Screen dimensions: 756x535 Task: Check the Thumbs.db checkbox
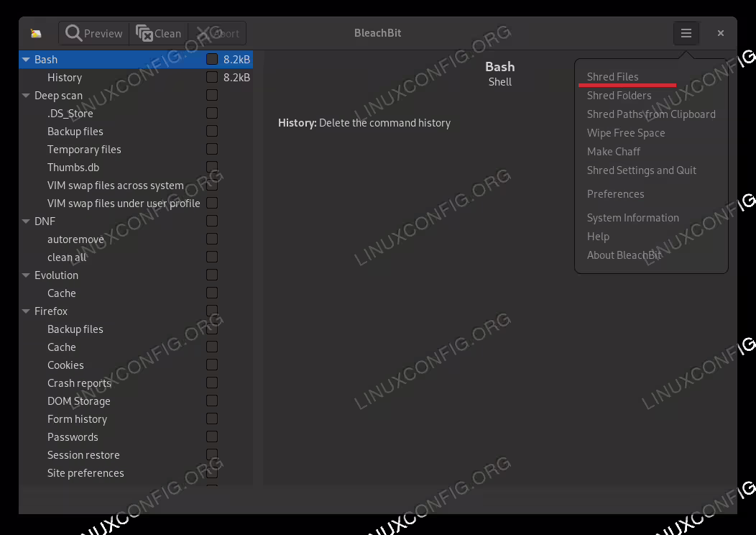pyautogui.click(x=212, y=167)
